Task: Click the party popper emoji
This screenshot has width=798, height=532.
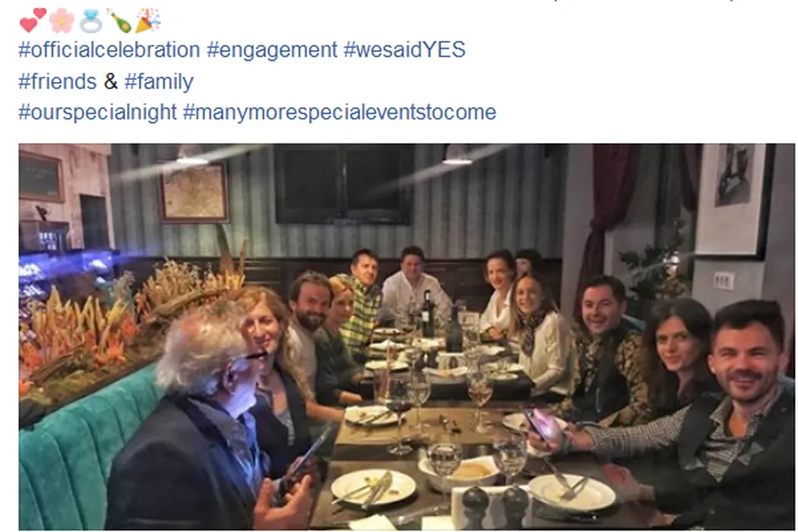Action: click(147, 20)
